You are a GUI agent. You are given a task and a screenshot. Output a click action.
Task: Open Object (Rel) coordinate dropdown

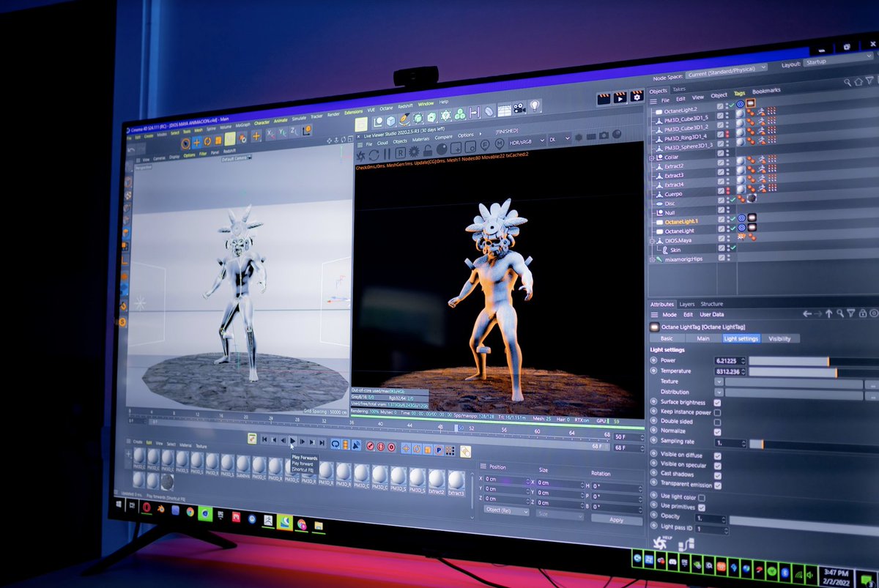coord(506,511)
